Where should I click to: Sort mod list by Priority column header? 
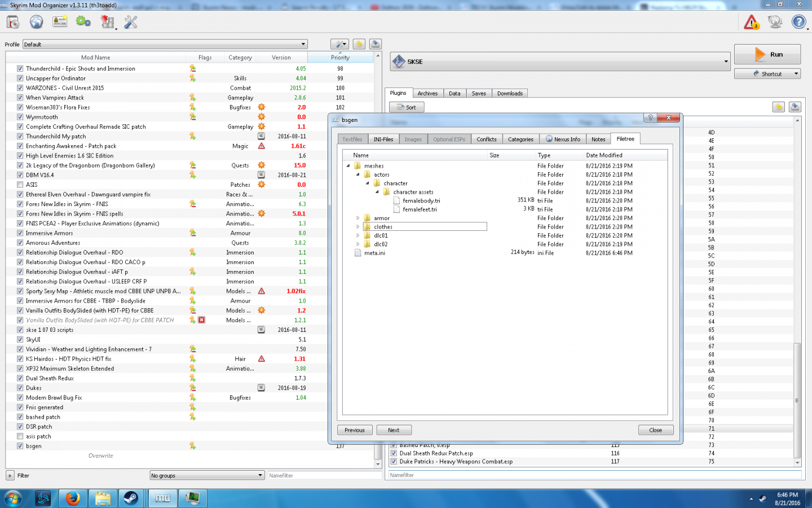coord(340,57)
